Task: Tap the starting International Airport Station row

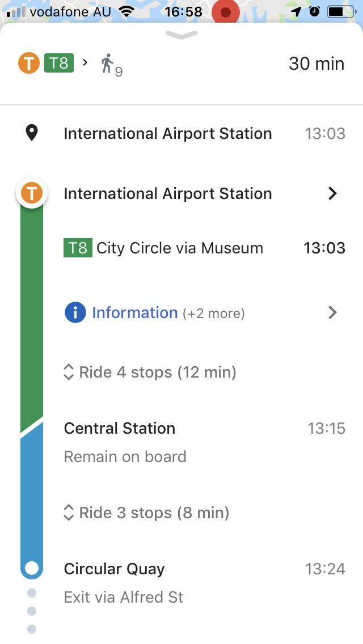Action: (168, 134)
